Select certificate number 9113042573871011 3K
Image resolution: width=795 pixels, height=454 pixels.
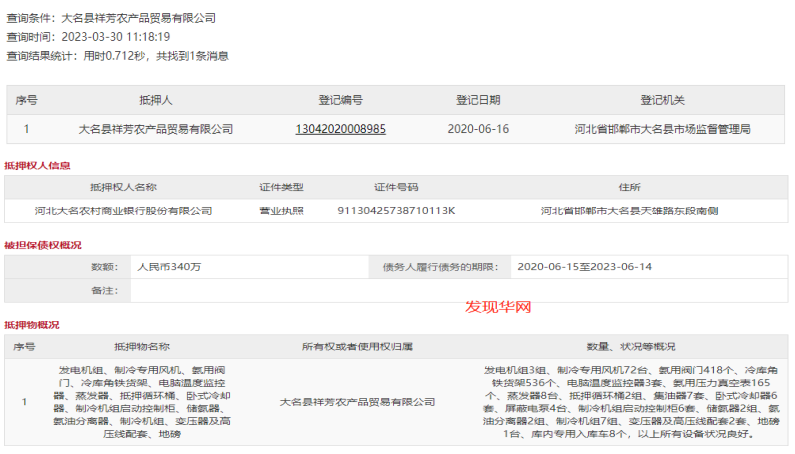click(x=396, y=211)
